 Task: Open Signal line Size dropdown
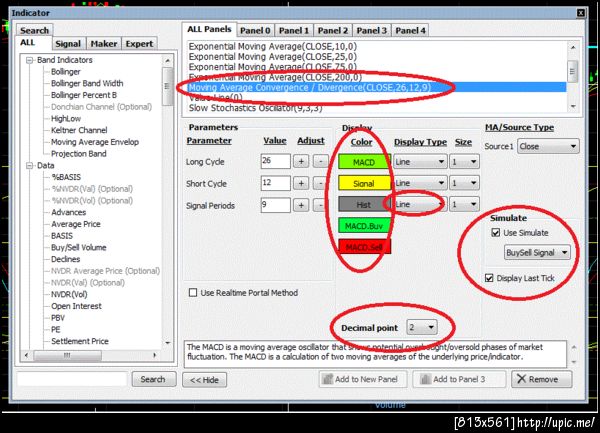[465, 183]
